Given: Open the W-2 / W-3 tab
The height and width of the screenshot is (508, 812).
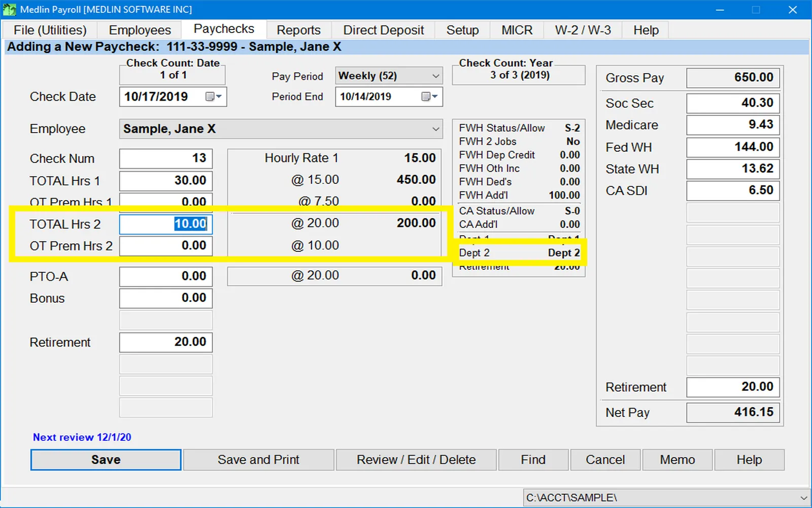Looking at the screenshot, I should (x=583, y=30).
